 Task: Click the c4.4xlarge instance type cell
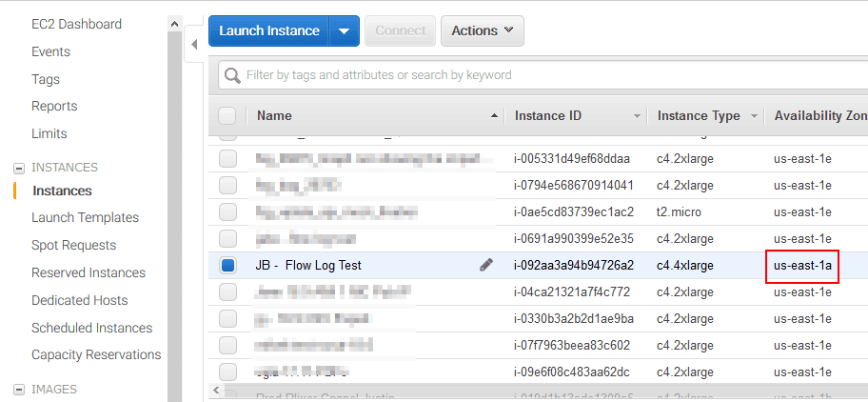(684, 266)
